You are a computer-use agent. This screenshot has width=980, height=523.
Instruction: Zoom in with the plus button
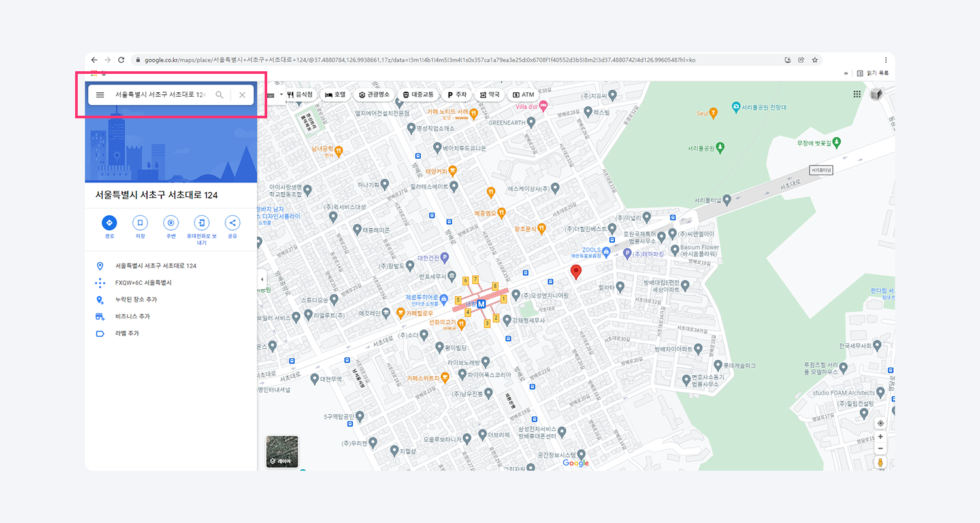coord(880,436)
